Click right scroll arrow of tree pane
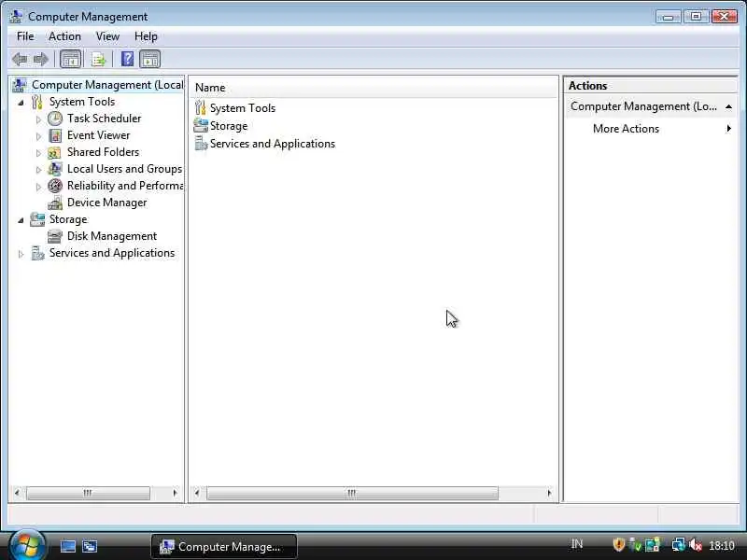 pyautogui.click(x=175, y=493)
